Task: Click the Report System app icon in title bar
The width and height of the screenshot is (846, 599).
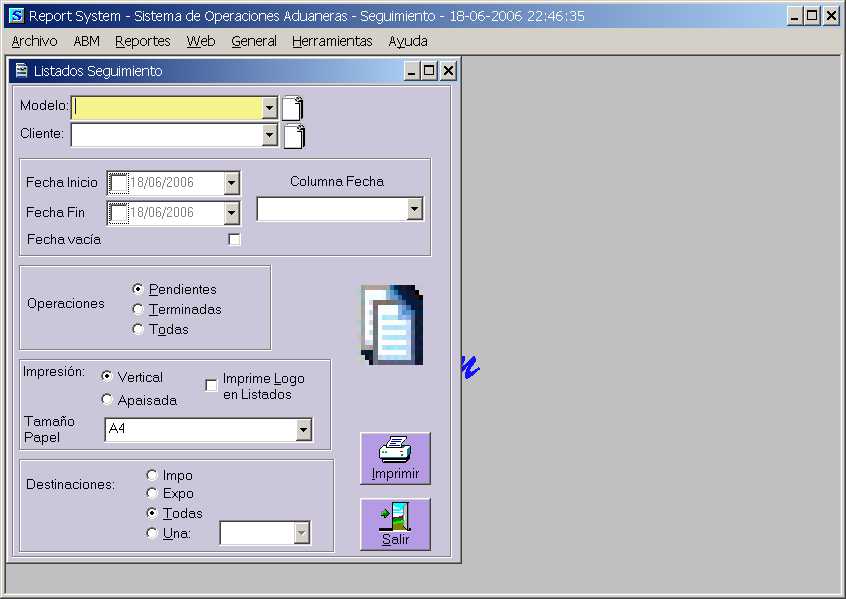Action: point(17,16)
